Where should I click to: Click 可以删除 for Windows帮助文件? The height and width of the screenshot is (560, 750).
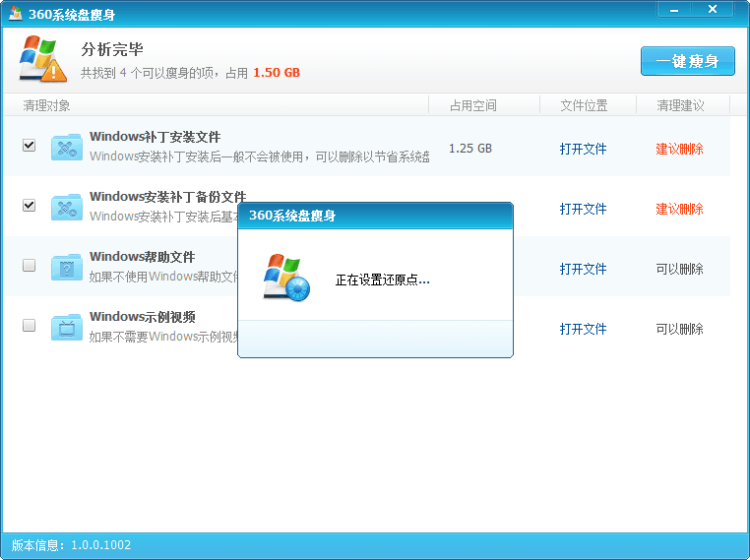680,269
